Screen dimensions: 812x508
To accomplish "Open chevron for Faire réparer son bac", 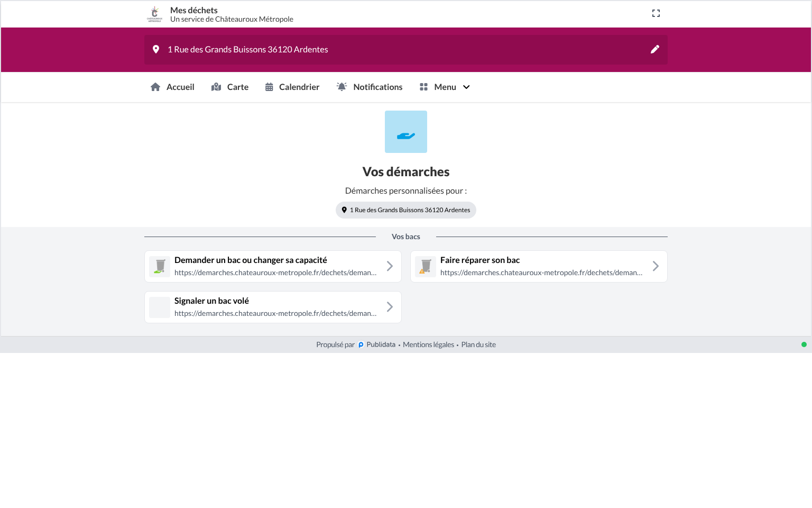I will click(656, 266).
